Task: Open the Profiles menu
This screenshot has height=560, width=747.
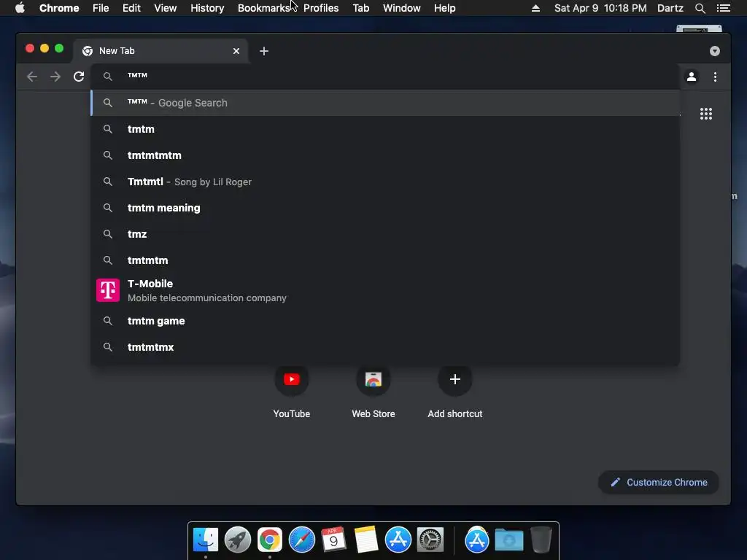Action: pyautogui.click(x=321, y=8)
